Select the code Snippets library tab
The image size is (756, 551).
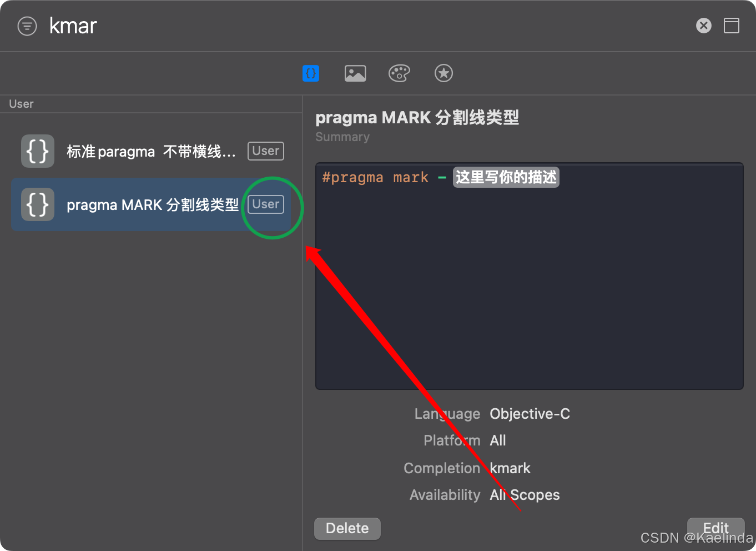[311, 73]
